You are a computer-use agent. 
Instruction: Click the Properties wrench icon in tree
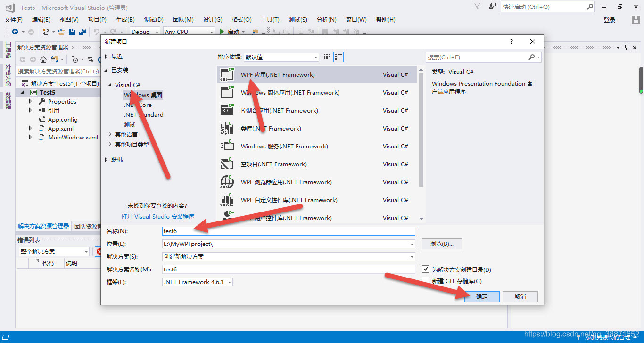[x=42, y=101]
